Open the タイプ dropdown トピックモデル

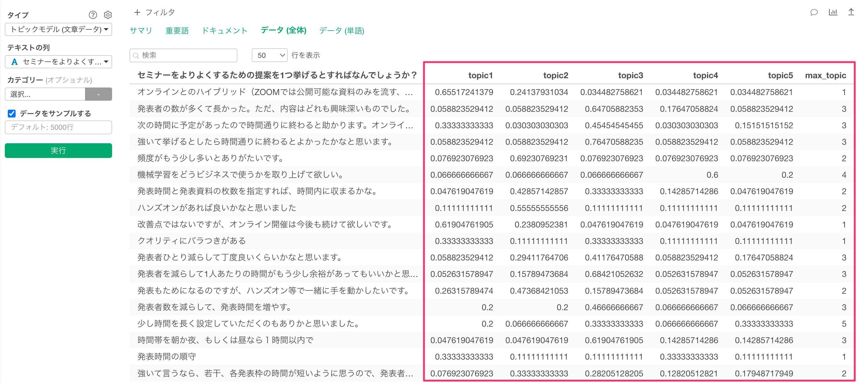[58, 29]
